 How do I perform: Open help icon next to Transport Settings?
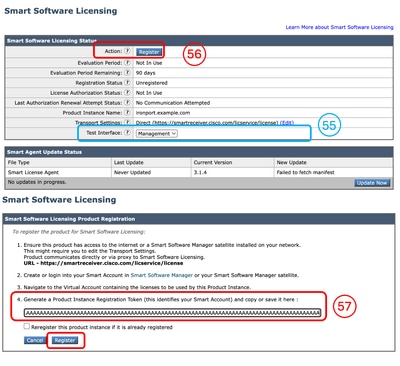tap(127, 122)
